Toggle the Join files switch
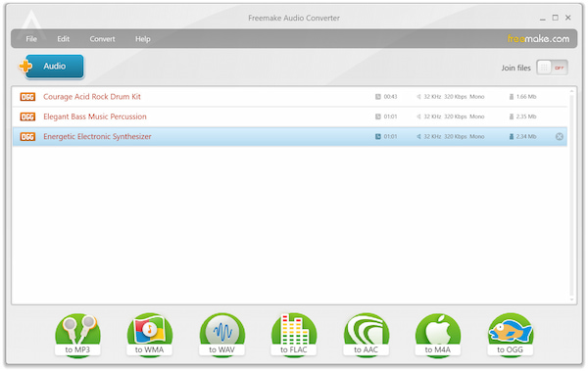Image resolution: width=588 pixels, height=371 pixels. pyautogui.click(x=552, y=68)
